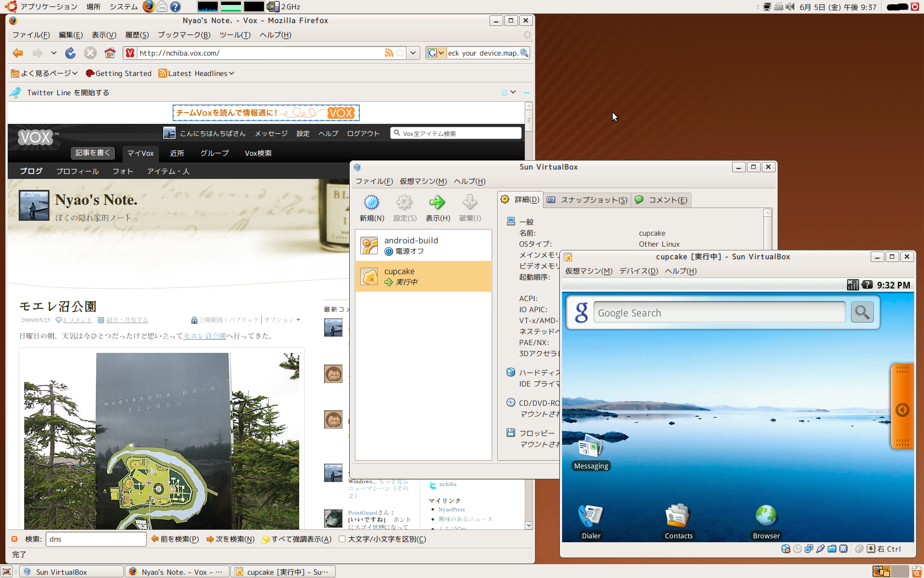Click virtualization V chip icon in status bar
The image size is (924, 578).
(843, 549)
